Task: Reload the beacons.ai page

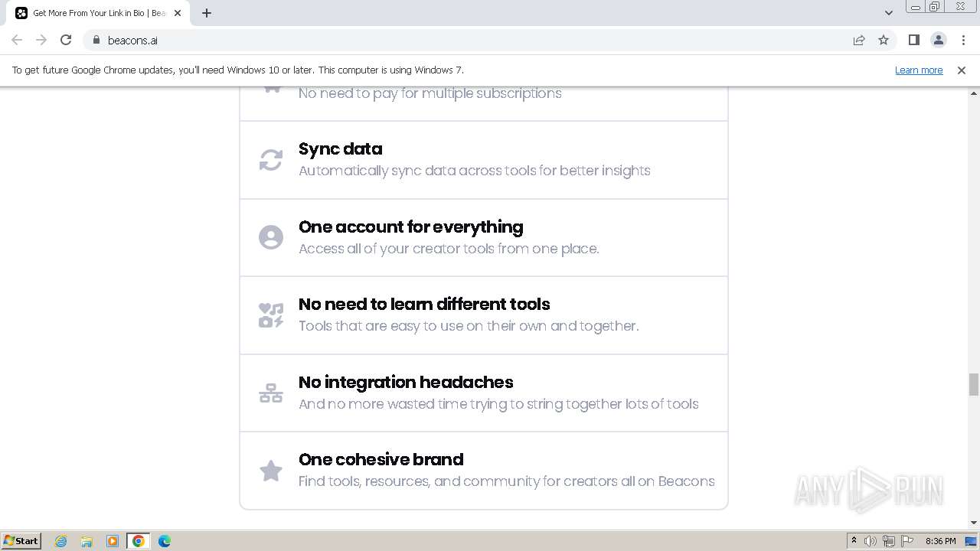Action: pos(66,40)
